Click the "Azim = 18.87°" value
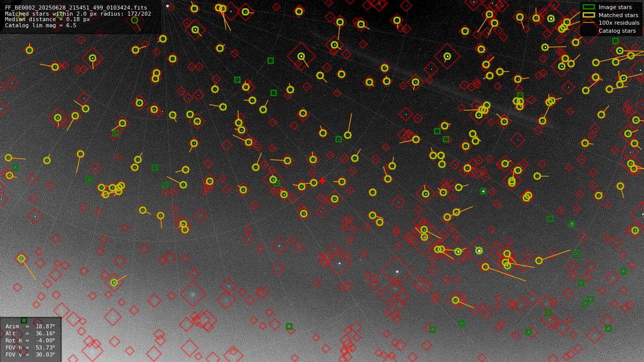 pyautogui.click(x=30, y=327)
